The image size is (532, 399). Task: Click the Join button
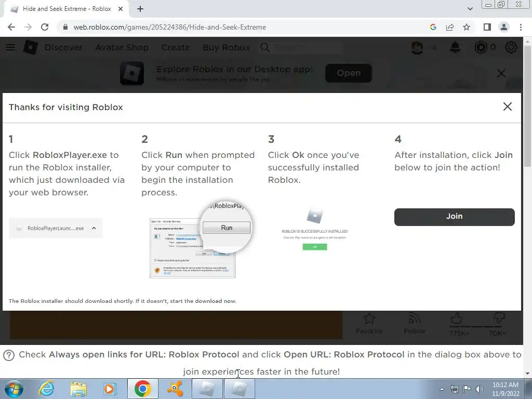tap(454, 217)
